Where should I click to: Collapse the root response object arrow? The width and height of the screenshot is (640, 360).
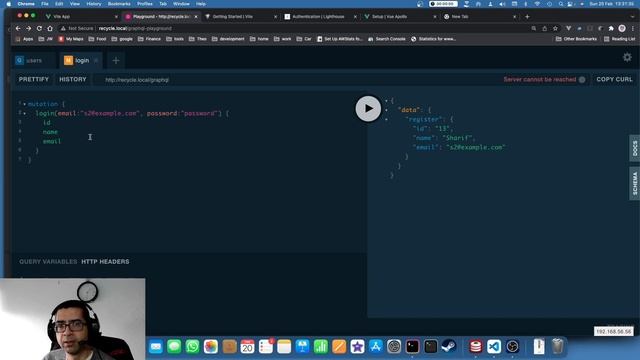tap(387, 100)
